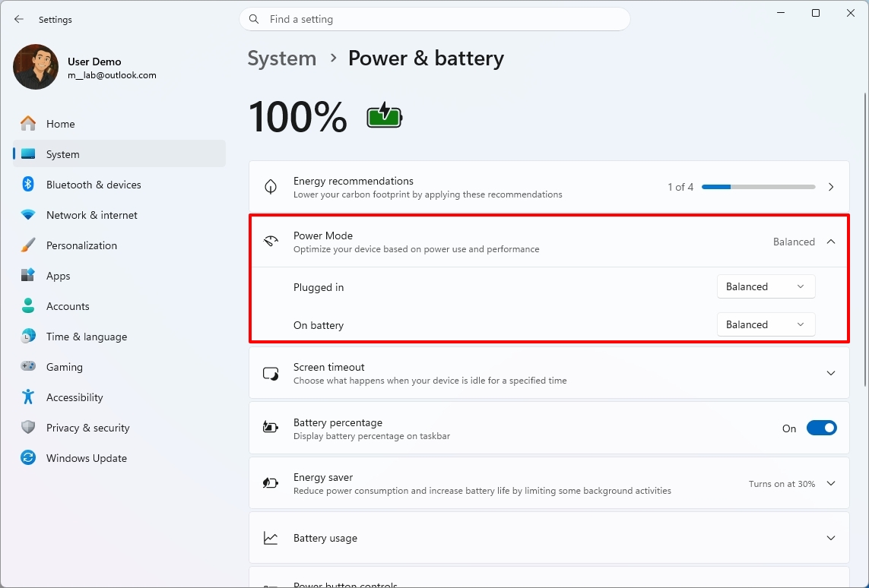Click the User Demo account name
Viewport: 869px width, 588px height.
94,62
